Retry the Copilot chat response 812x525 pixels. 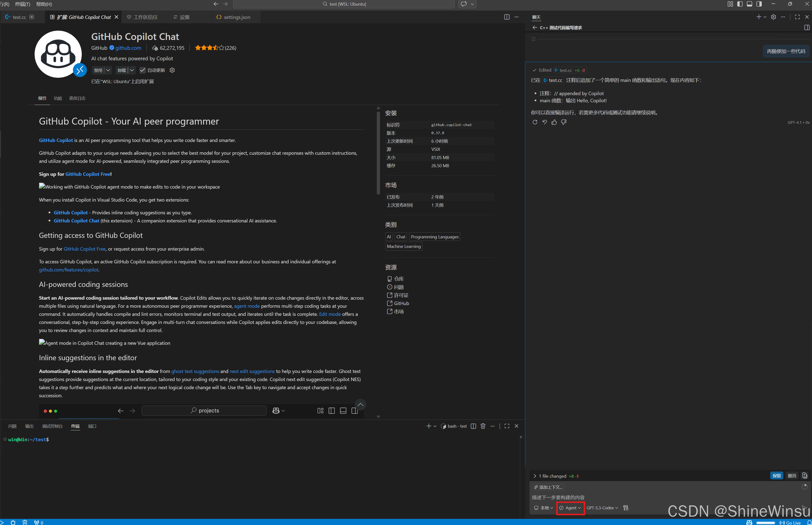pos(535,122)
